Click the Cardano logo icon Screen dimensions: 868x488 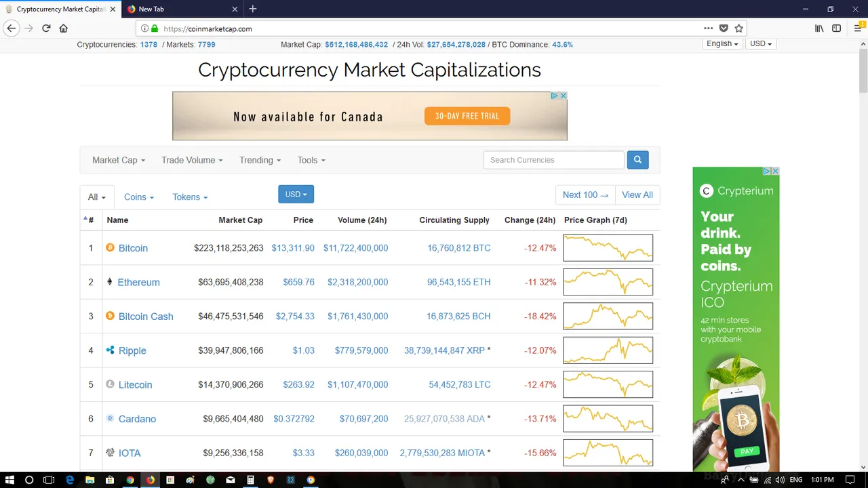point(110,418)
